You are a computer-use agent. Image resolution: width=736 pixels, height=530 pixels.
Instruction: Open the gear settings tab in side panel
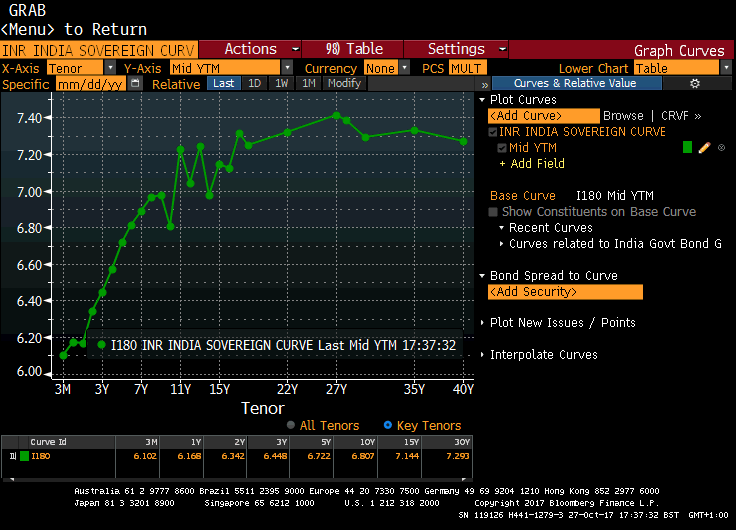[x=695, y=84]
